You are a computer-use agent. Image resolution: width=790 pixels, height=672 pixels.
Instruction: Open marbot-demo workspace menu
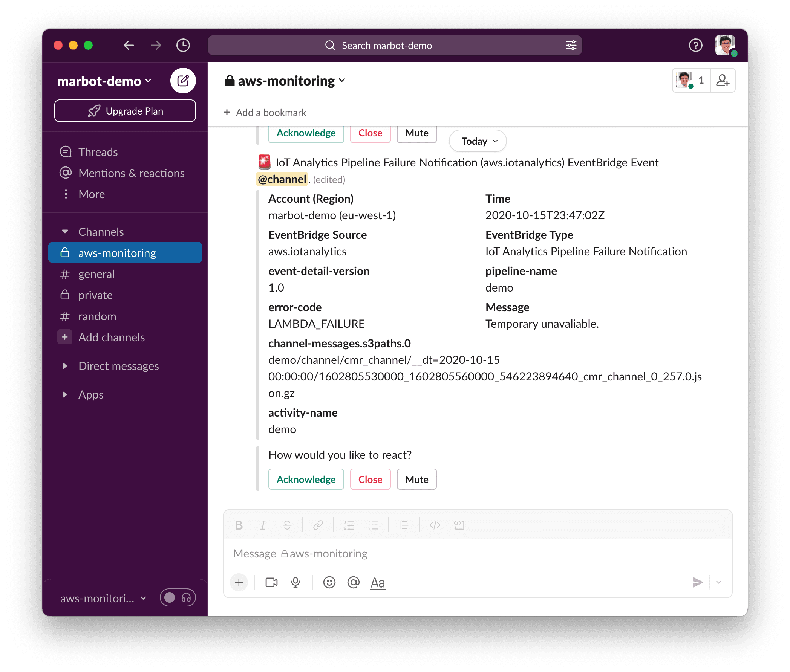104,81
